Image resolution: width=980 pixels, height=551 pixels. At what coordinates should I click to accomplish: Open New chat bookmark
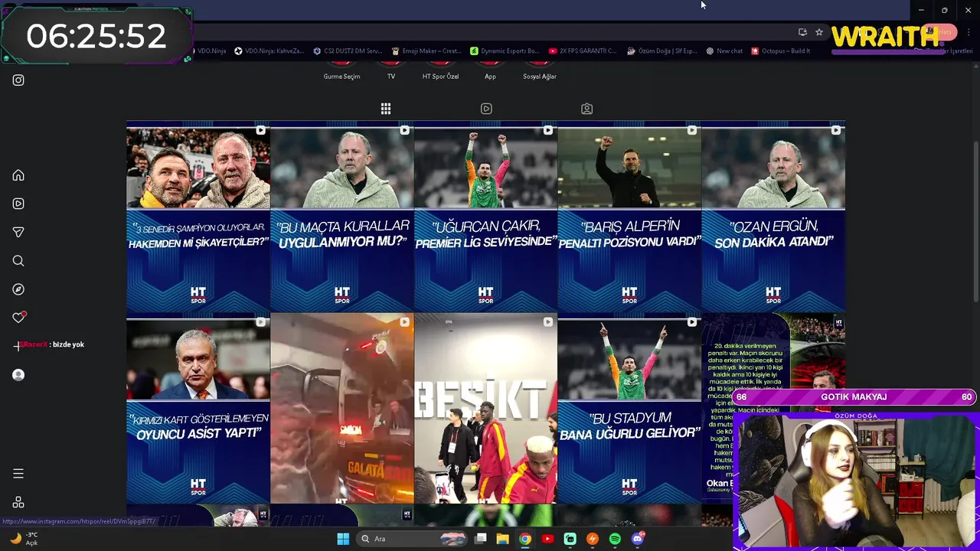point(724,51)
